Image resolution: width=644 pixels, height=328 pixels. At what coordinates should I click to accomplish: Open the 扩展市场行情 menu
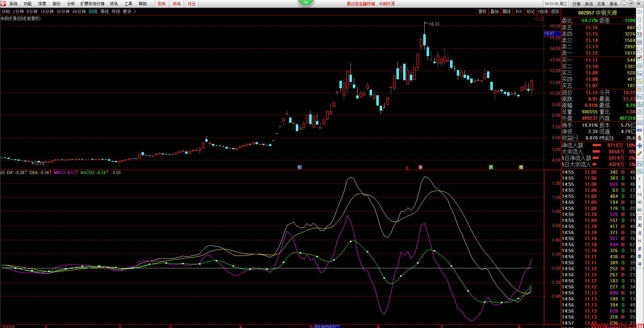[92, 4]
